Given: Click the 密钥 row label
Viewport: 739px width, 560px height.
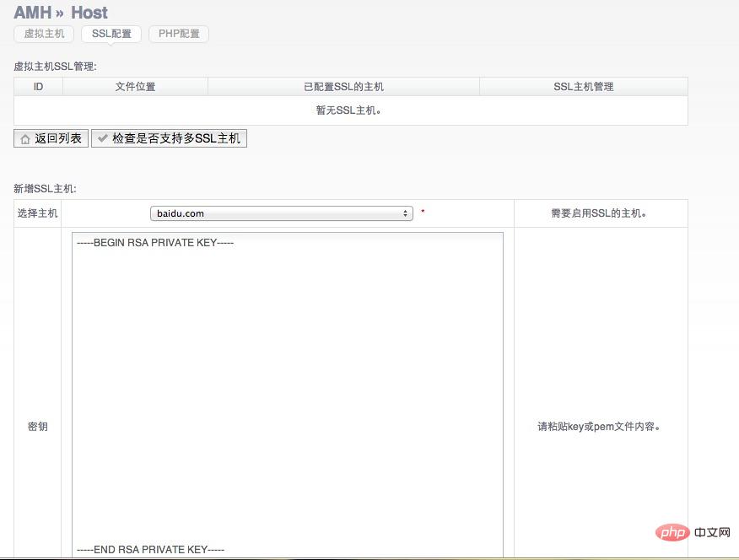Looking at the screenshot, I should tap(37, 427).
